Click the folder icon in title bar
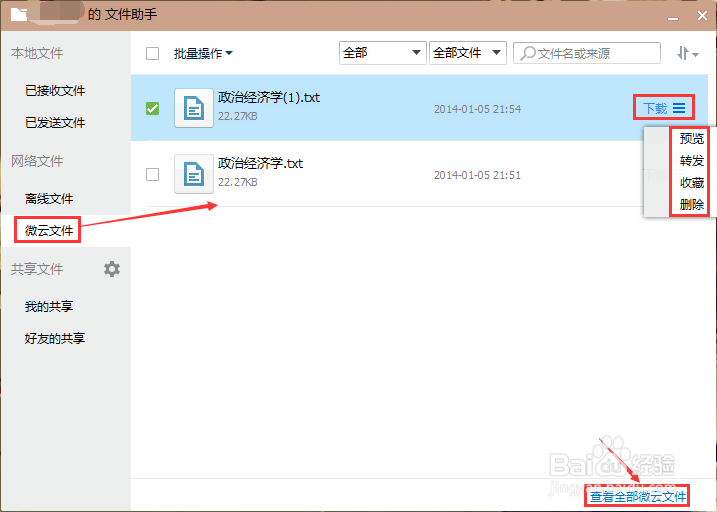 (x=19, y=15)
